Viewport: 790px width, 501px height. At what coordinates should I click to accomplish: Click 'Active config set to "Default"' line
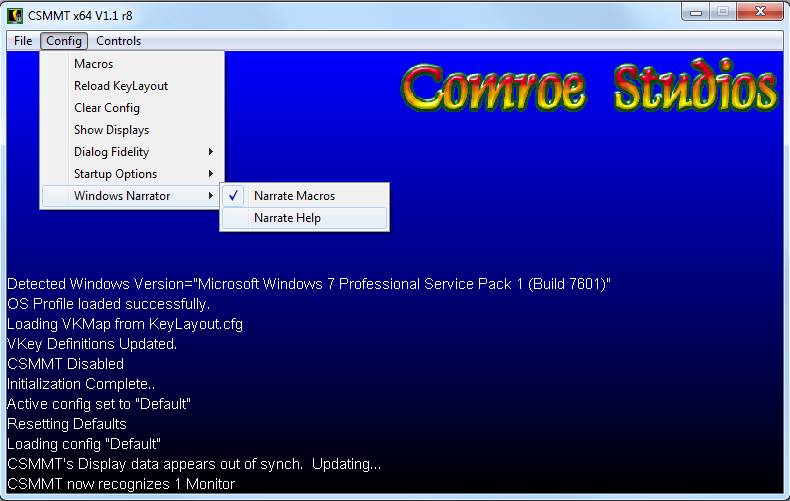tap(99, 404)
